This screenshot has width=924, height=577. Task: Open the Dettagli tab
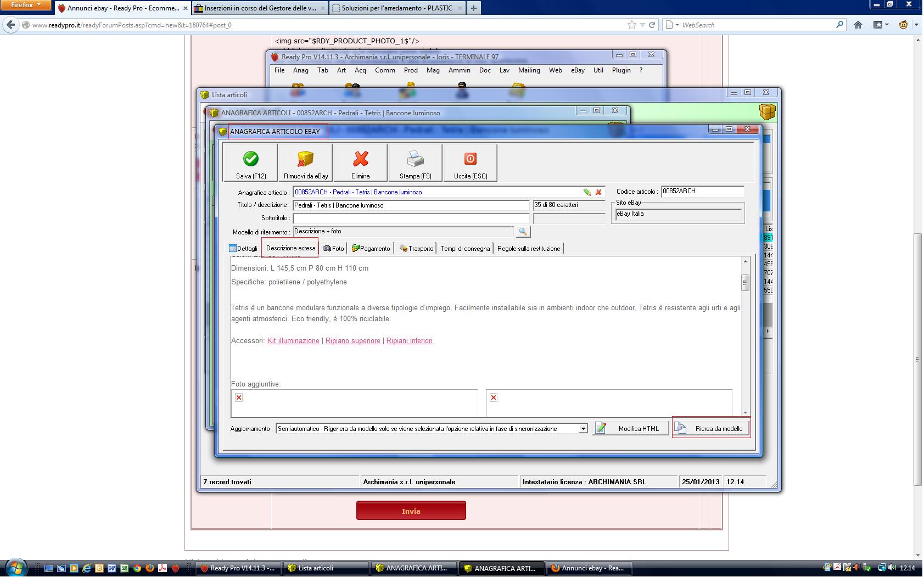(243, 249)
